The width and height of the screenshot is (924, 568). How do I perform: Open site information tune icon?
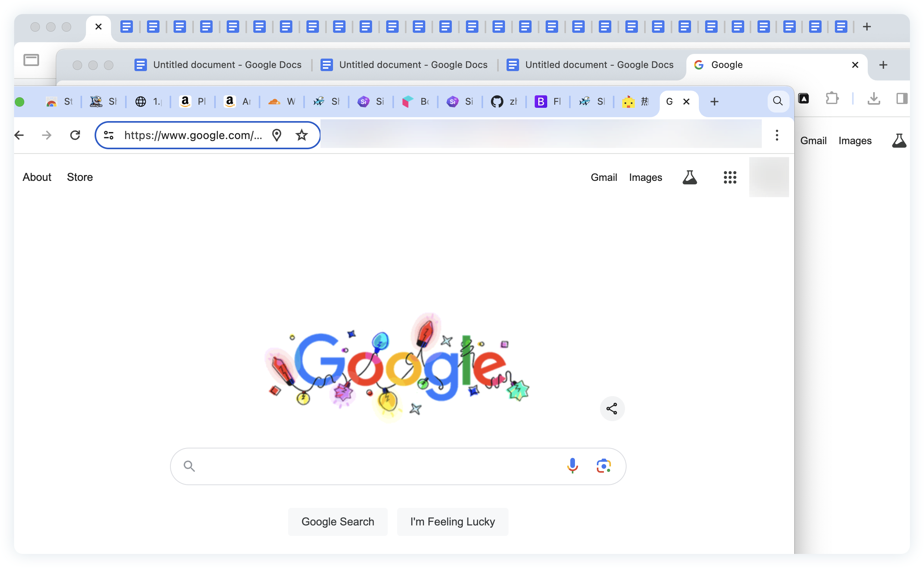click(109, 135)
